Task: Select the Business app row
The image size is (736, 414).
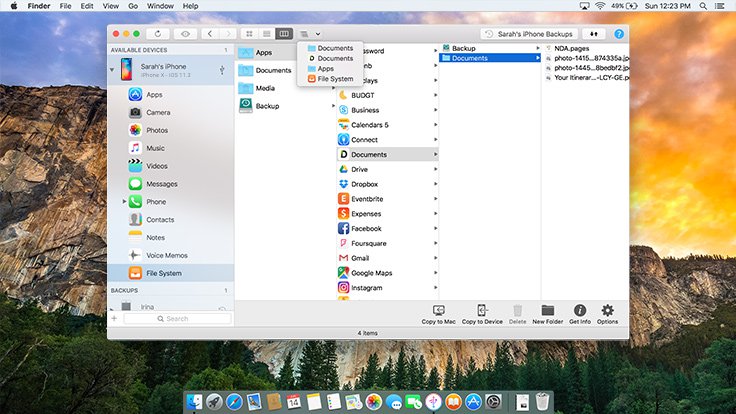Action: point(388,110)
